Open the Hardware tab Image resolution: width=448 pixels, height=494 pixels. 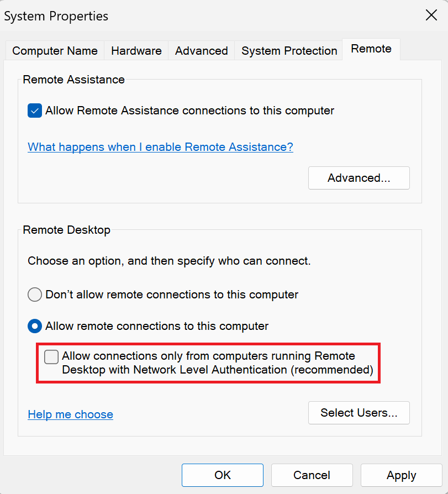(136, 51)
